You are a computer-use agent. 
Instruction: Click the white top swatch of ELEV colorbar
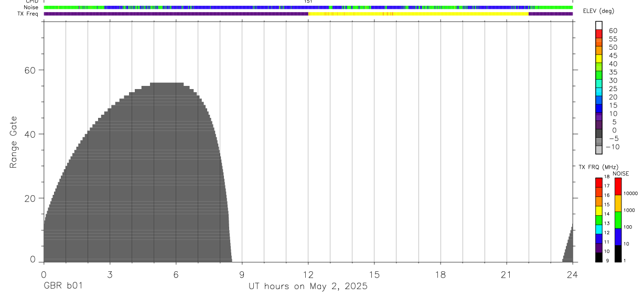[599, 25]
